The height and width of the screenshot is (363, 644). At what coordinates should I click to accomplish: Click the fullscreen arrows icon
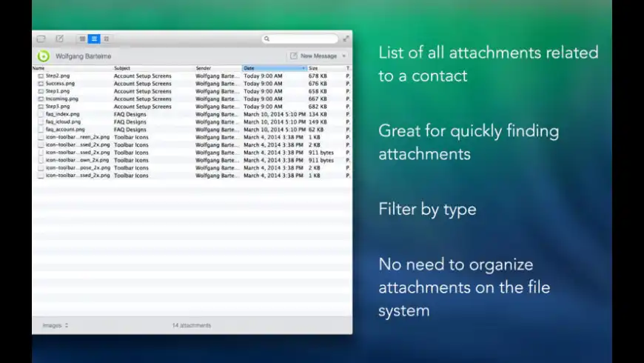point(344,39)
